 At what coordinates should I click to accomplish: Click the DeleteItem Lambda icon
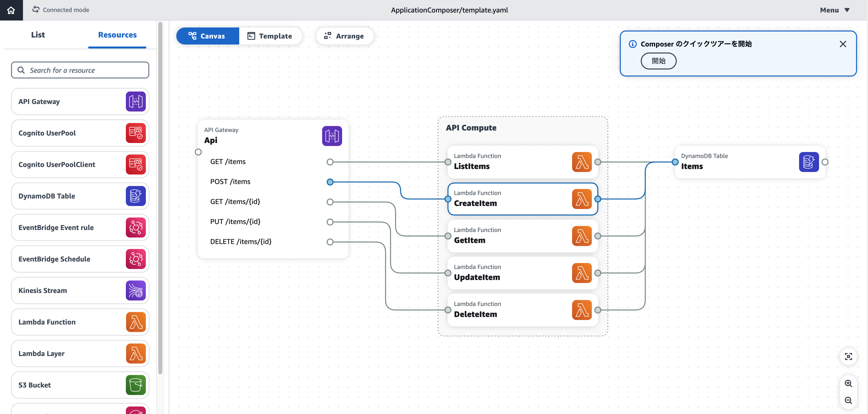pos(582,310)
